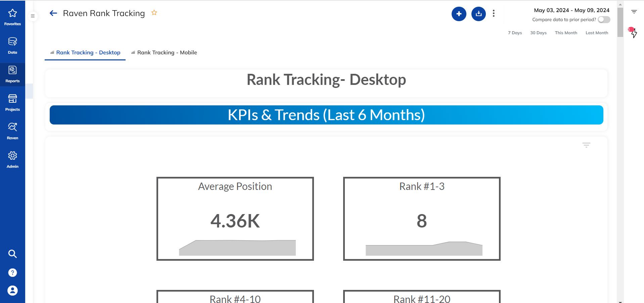Click the Average Position KPI card
This screenshot has width=644, height=303.
(x=235, y=218)
